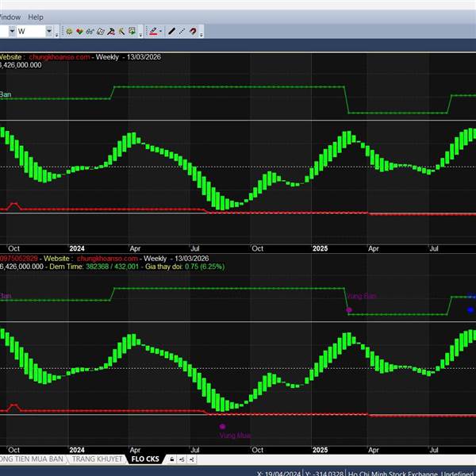
Task: Click the red and green hearts toolbar icon
Action: pyautogui.click(x=80, y=32)
